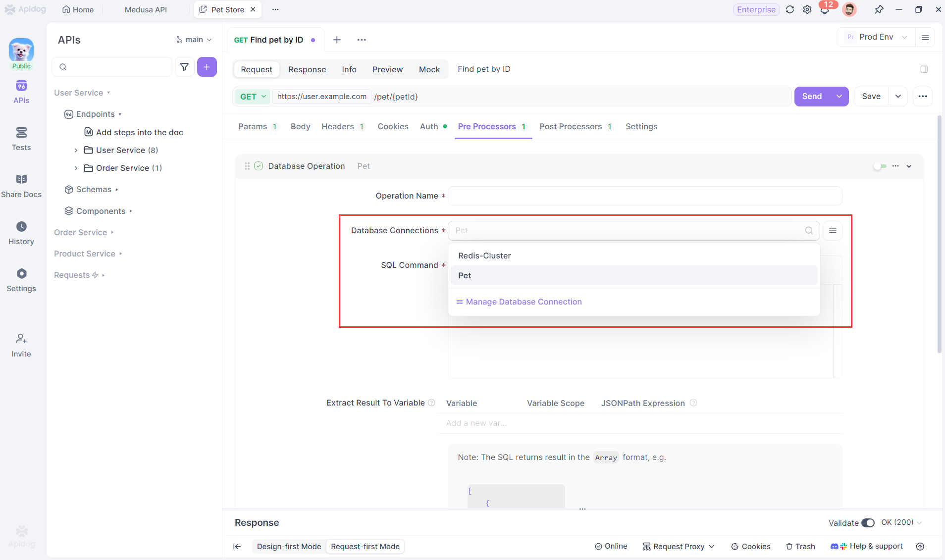Open the Auth tab
The height and width of the screenshot is (560, 945).
point(433,127)
